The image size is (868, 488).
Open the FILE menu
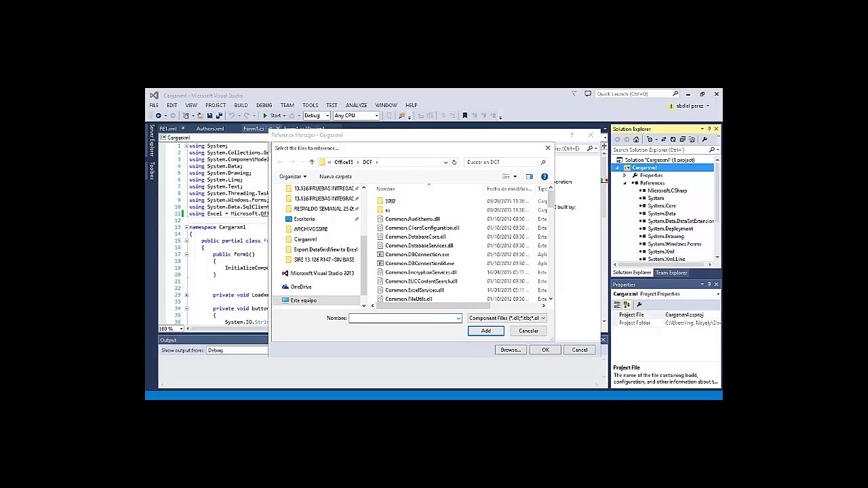pyautogui.click(x=154, y=105)
